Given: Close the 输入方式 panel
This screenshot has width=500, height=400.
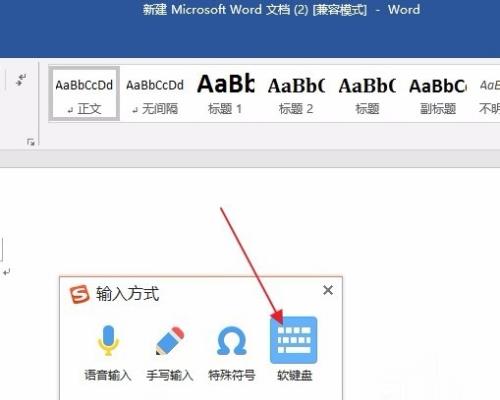Looking at the screenshot, I should pos(328,290).
